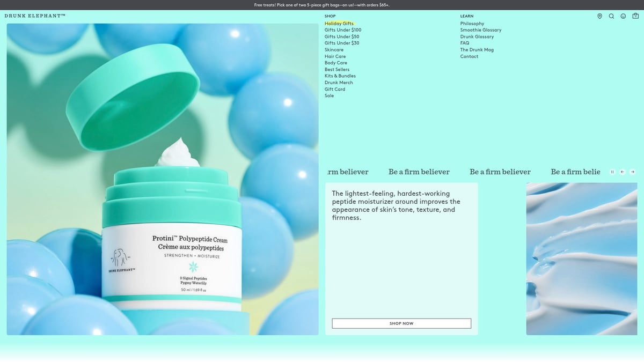Navigate to Kits & Bundles
This screenshot has width=644, height=362.
(x=340, y=76)
